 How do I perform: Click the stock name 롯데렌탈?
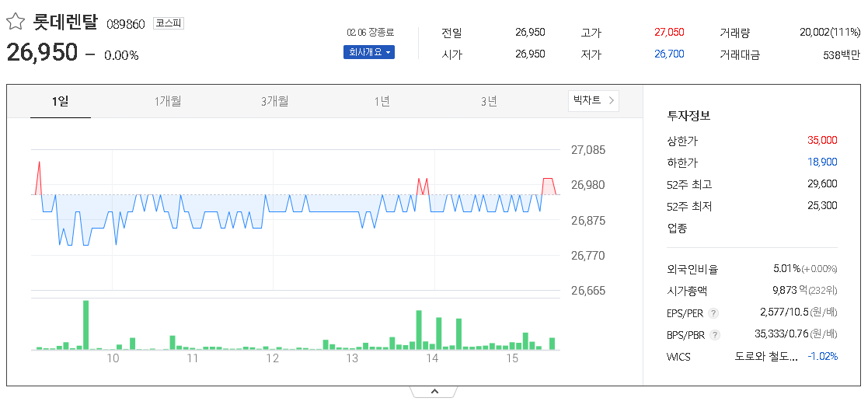65,23
